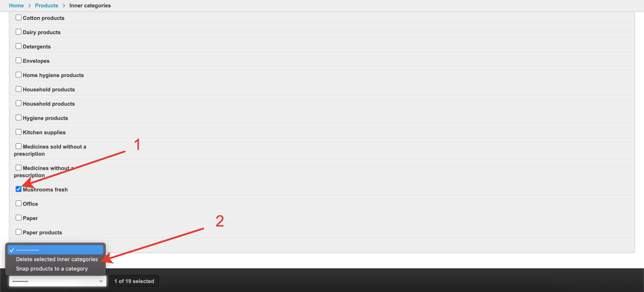Select the Hygiene products checkbox
The width and height of the screenshot is (644, 292).
[x=19, y=117]
